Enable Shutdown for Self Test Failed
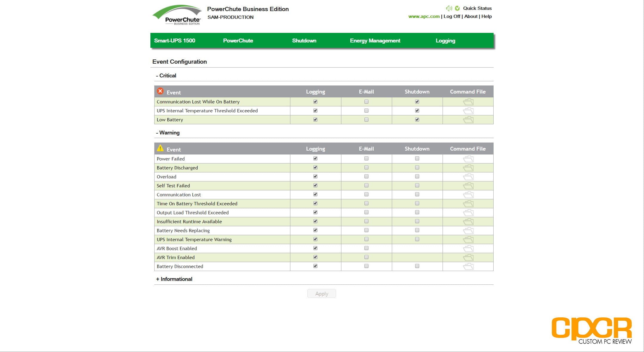This screenshot has height=352, width=644. coord(417,185)
